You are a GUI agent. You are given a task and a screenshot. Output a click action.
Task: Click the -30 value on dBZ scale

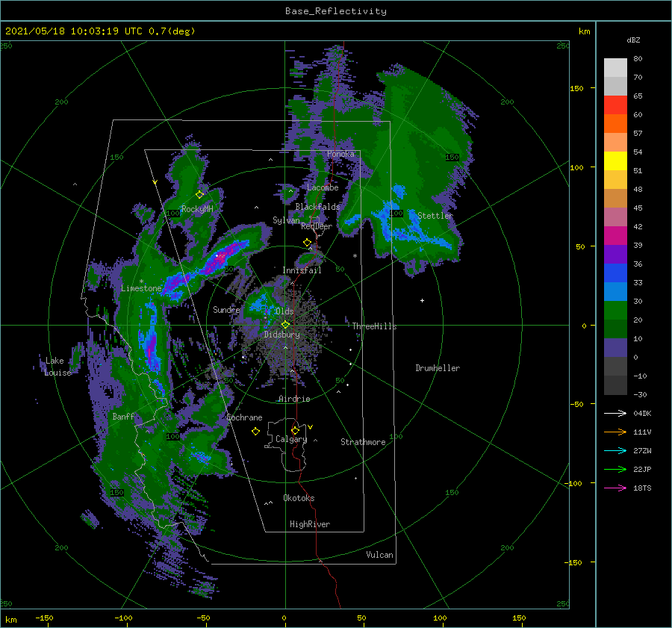[640, 394]
